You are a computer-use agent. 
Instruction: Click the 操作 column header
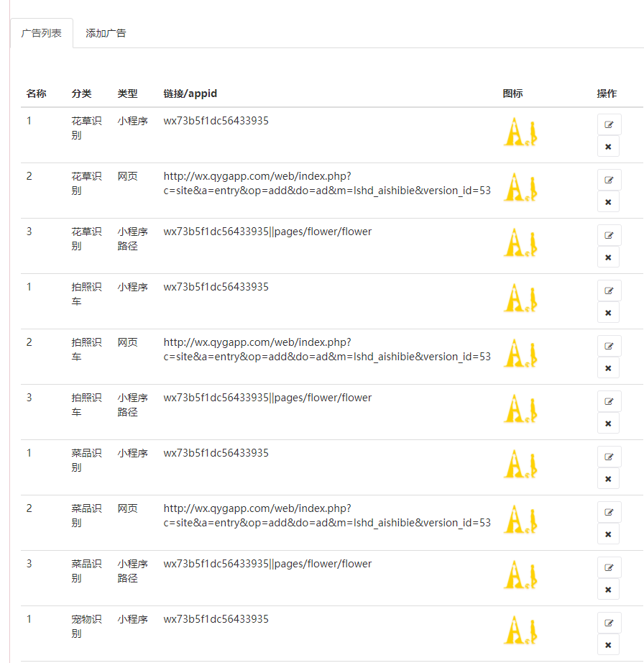[607, 93]
